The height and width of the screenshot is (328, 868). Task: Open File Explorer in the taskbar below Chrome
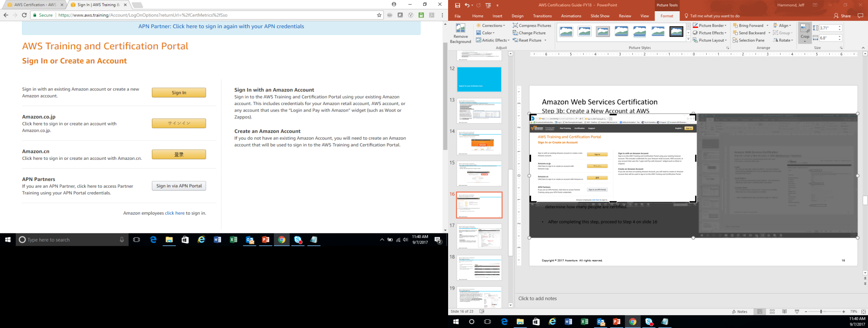click(169, 240)
